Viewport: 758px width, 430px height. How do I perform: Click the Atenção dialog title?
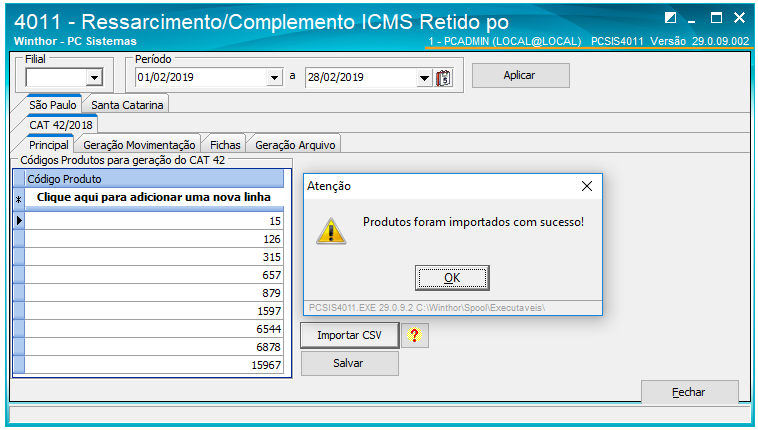click(329, 186)
